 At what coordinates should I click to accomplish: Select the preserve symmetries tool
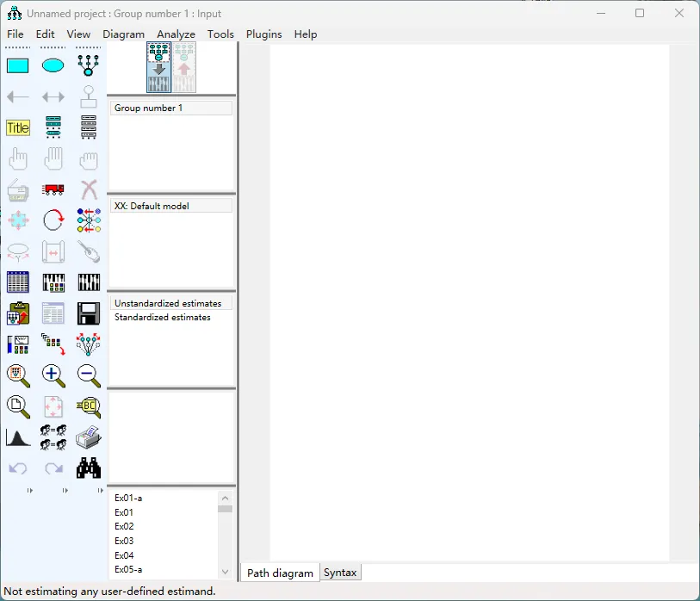[x=89, y=344]
